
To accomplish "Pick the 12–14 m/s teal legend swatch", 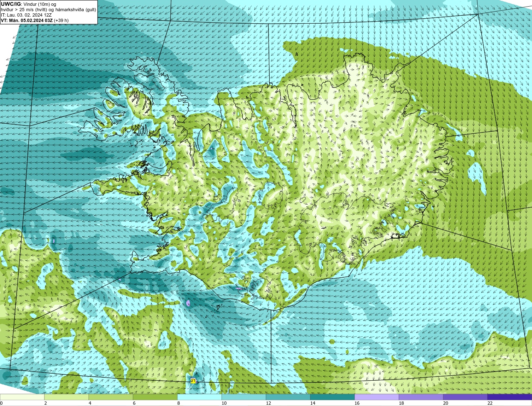I will click(x=288, y=397).
